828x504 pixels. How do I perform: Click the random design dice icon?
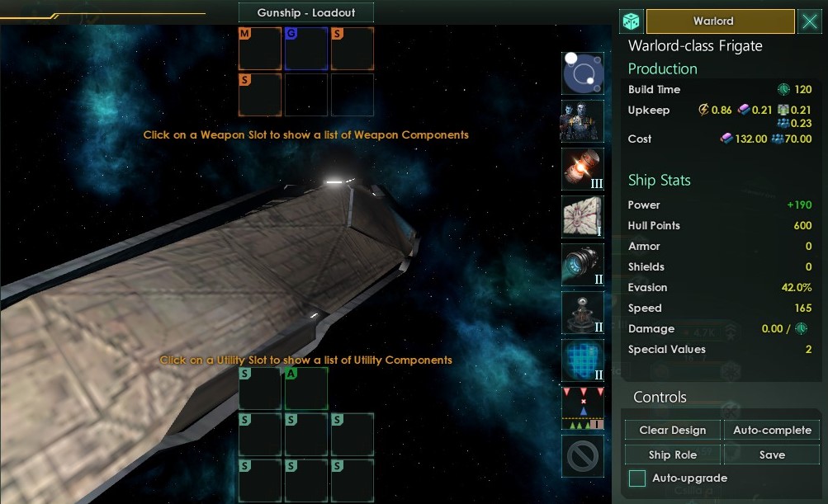(632, 21)
